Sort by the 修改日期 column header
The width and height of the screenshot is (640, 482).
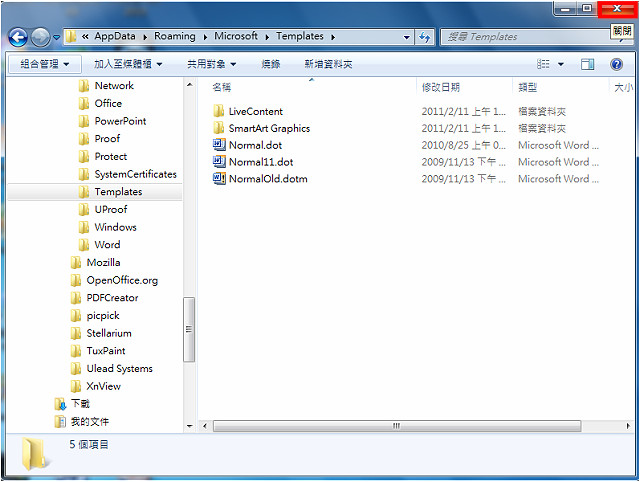point(441,88)
